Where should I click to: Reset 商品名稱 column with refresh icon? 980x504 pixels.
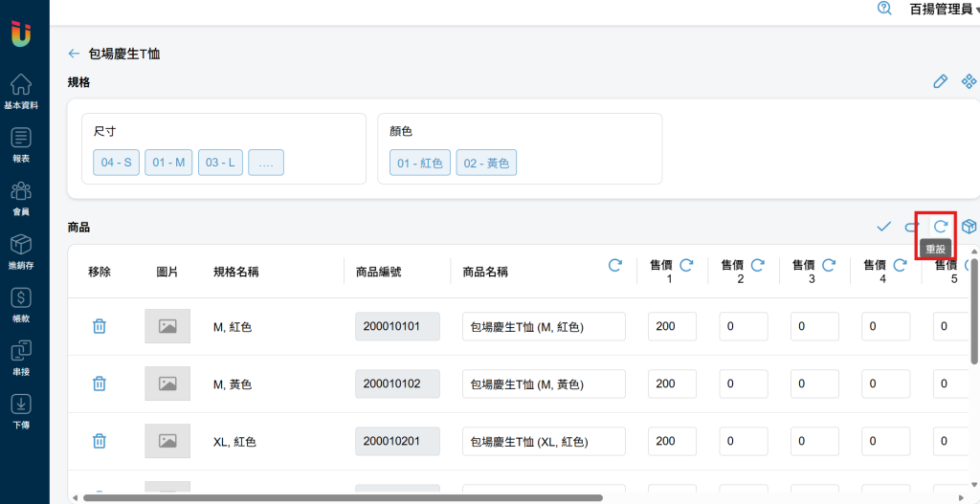click(x=615, y=265)
